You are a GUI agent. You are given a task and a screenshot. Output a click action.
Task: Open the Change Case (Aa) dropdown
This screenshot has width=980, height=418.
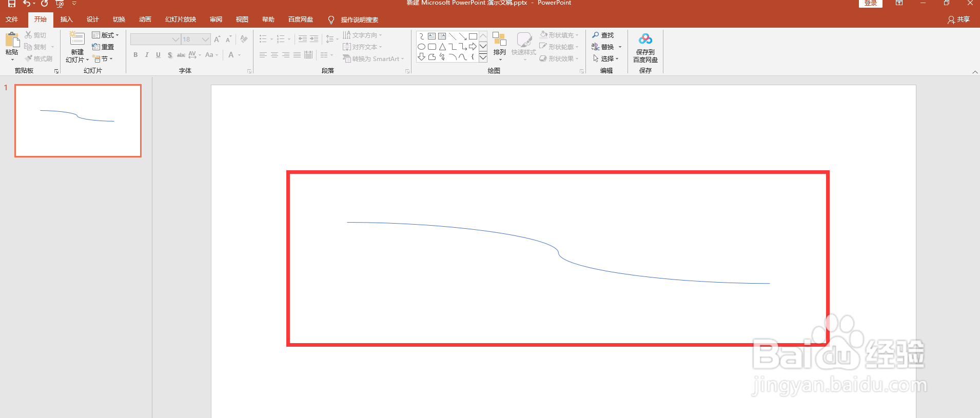[211, 55]
